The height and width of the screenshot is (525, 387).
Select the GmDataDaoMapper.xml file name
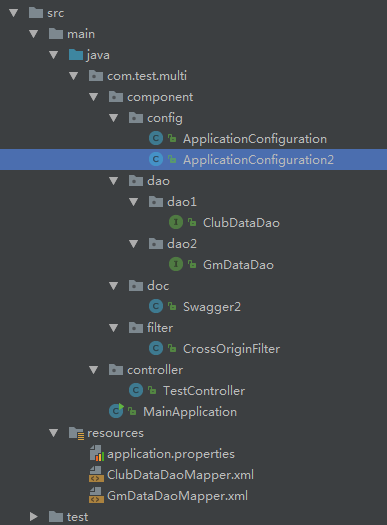[x=177, y=496]
